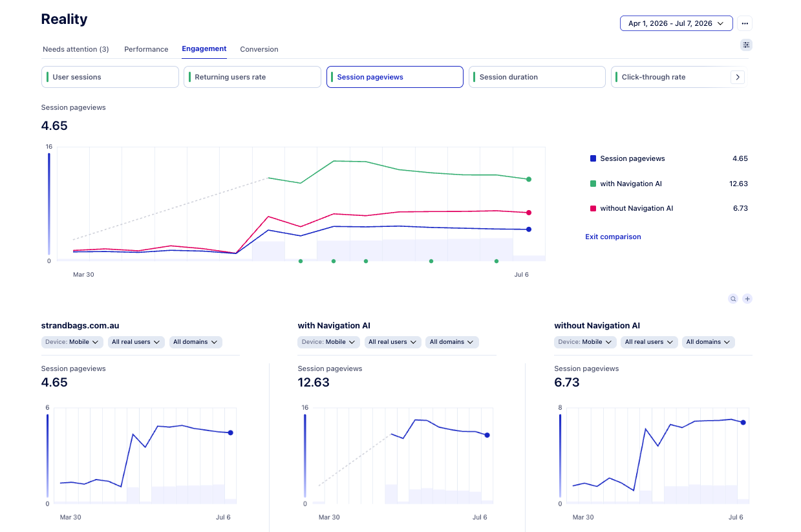
Task: Open All real users dropdown under without Navigation AI
Action: (x=650, y=342)
